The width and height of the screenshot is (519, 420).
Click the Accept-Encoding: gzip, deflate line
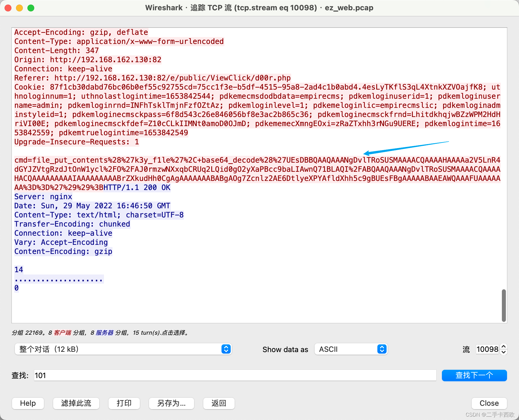pyautogui.click(x=81, y=32)
